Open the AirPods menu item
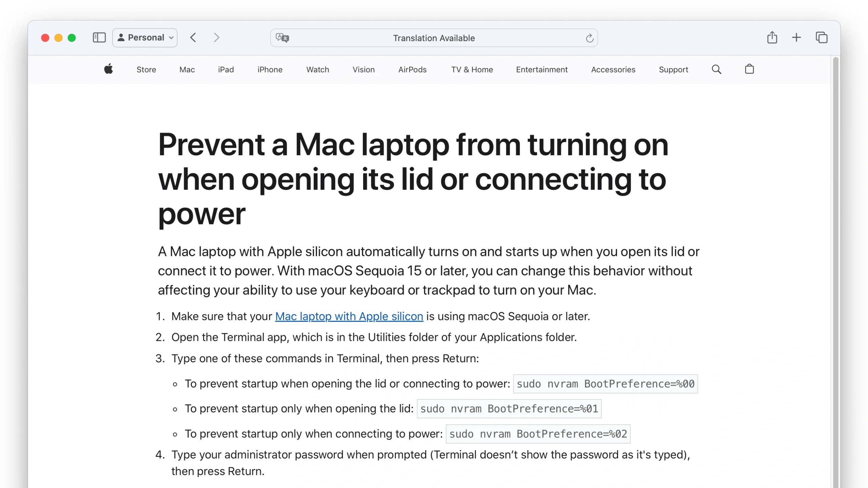The image size is (868, 488). click(x=412, y=69)
